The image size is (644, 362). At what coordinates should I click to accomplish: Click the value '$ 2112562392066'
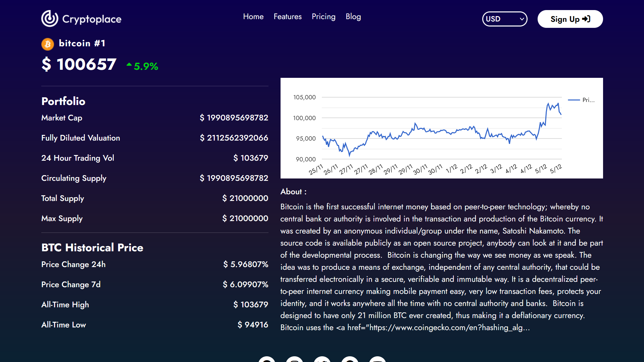point(234,138)
